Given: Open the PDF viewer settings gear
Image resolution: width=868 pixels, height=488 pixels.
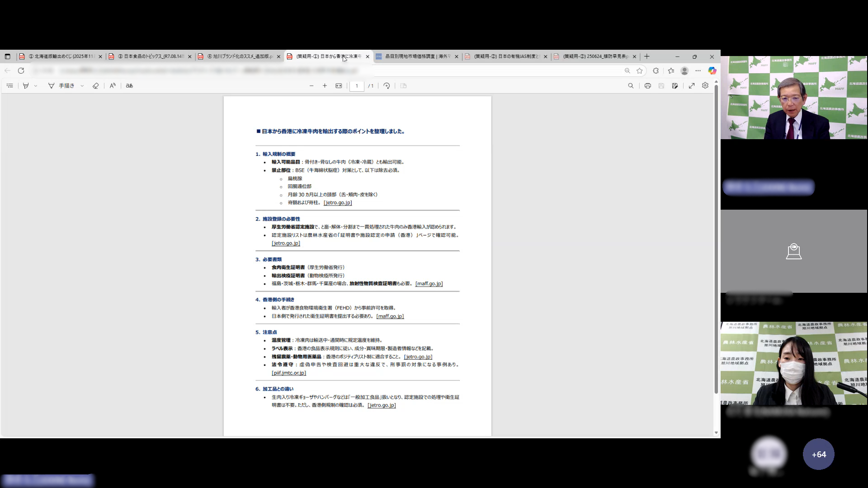Looking at the screenshot, I should pos(705,86).
